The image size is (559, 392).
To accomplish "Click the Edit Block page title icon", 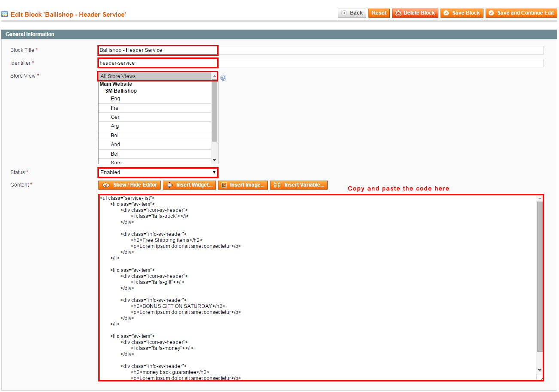I will point(5,14).
